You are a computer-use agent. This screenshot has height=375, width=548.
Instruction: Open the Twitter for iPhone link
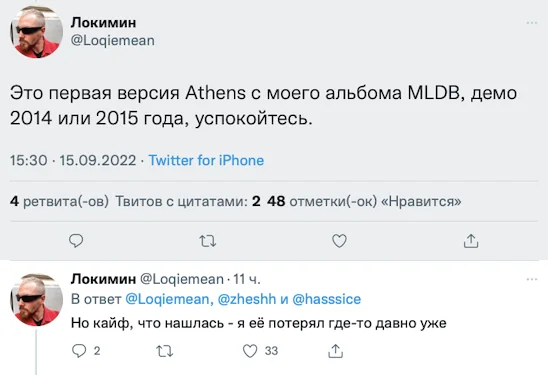coord(206,160)
